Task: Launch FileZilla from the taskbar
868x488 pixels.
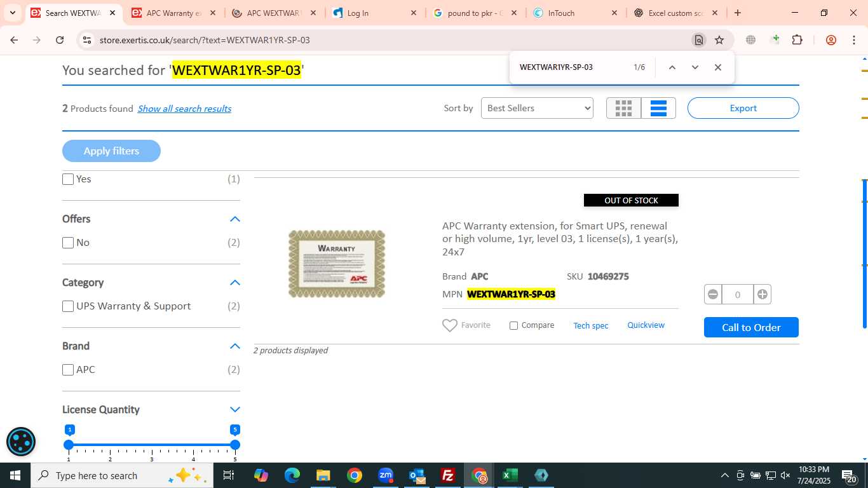Action: coord(448,475)
